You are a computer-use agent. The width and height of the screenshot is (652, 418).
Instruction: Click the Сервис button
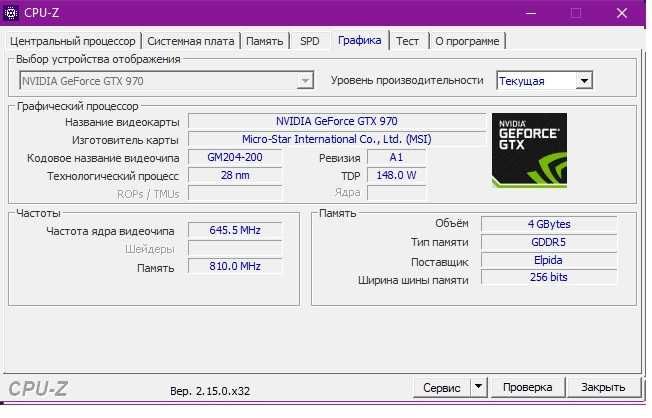coord(442,388)
